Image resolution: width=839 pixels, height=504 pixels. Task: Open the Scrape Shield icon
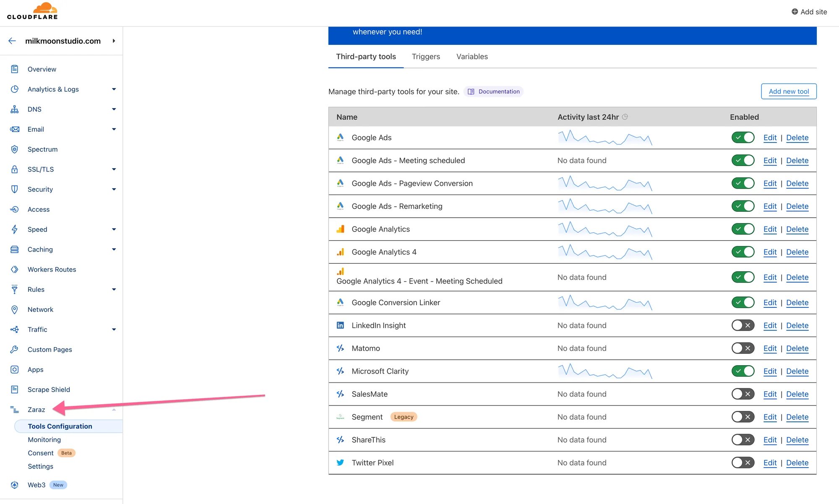(x=14, y=390)
